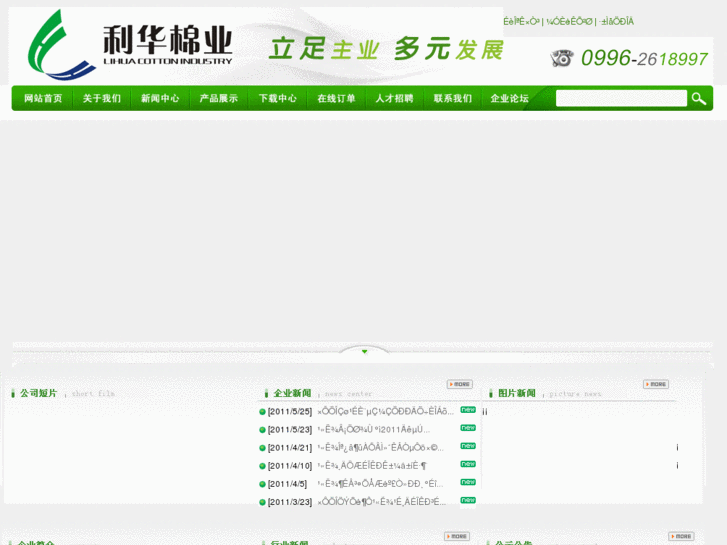The image size is (727, 545).
Task: Open 联系我们 menu item
Action: click(453, 98)
